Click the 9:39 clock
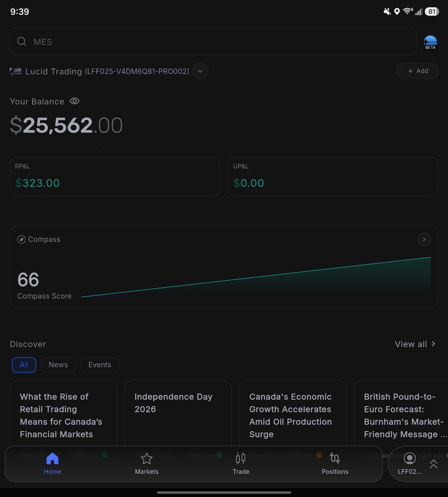This screenshot has height=497, width=448. (19, 12)
